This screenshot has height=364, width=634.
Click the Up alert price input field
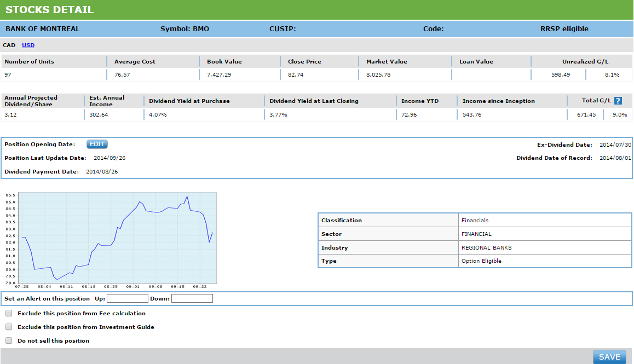[x=128, y=298]
